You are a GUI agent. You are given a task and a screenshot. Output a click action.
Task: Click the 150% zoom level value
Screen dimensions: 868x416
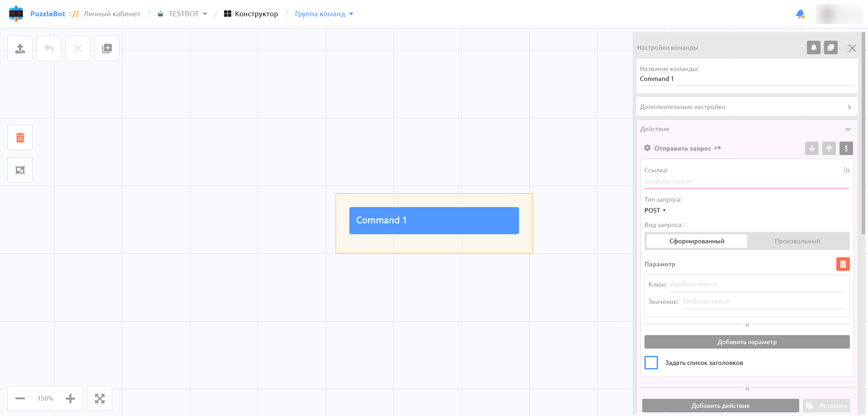[x=45, y=398]
